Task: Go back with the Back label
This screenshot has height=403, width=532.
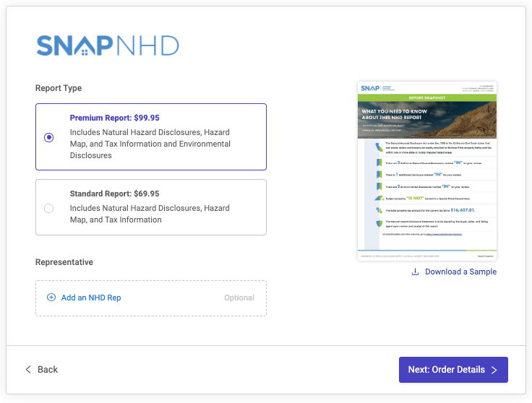Action: coord(48,370)
